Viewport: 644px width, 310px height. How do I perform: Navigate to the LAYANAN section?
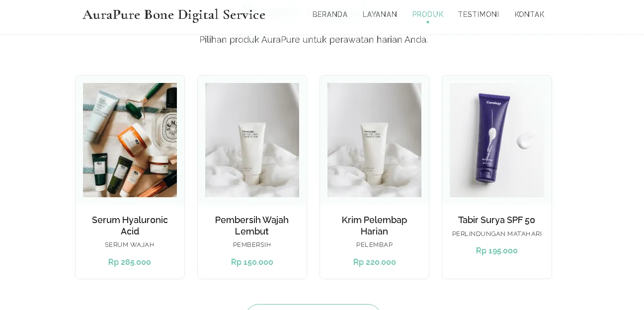click(380, 14)
